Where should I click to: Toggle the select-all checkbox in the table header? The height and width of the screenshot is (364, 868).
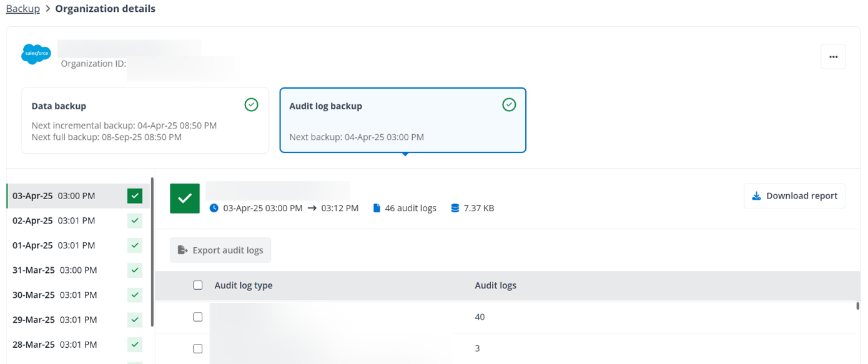198,285
